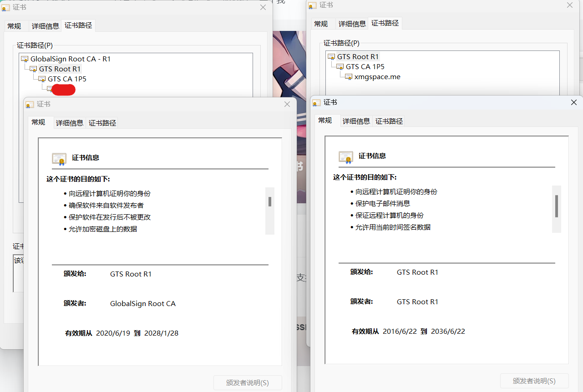Select 证书路径 tab in xmgspace.me path window
Viewport: 583px width, 392px height.
(x=385, y=23)
